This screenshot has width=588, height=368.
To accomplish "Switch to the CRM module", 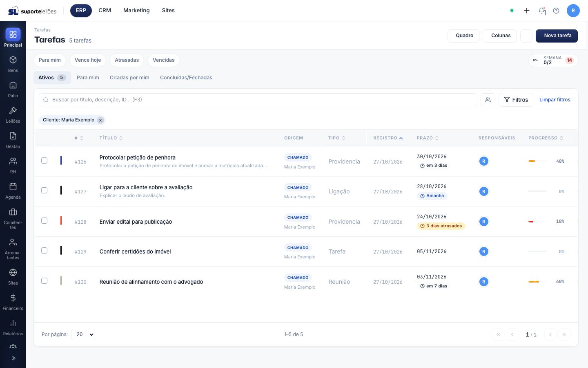I will point(105,11).
